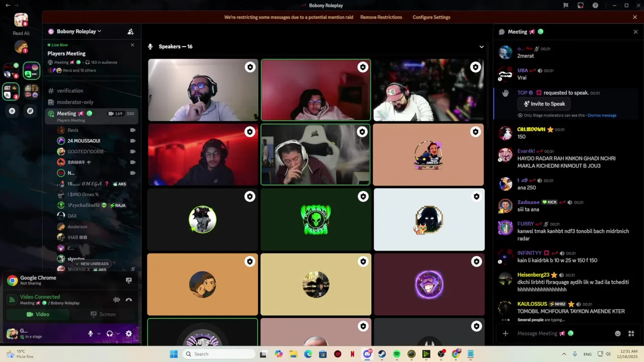The width and height of the screenshot is (644, 362).
Task: Select the green alien avatar tile
Action: tap(315, 220)
